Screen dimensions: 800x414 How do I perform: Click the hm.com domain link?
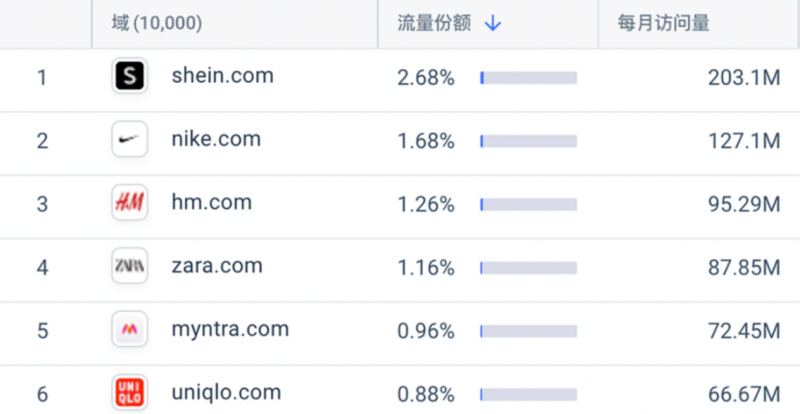(212, 203)
